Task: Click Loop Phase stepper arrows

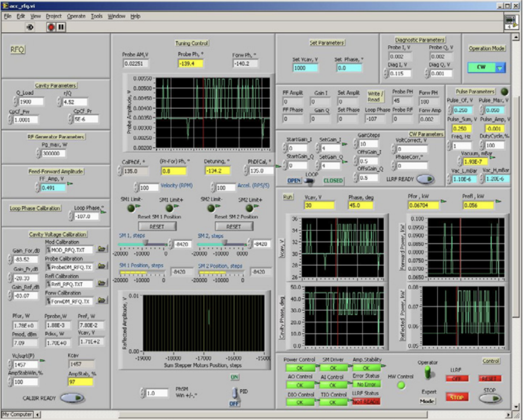Action: pyautogui.click(x=71, y=216)
